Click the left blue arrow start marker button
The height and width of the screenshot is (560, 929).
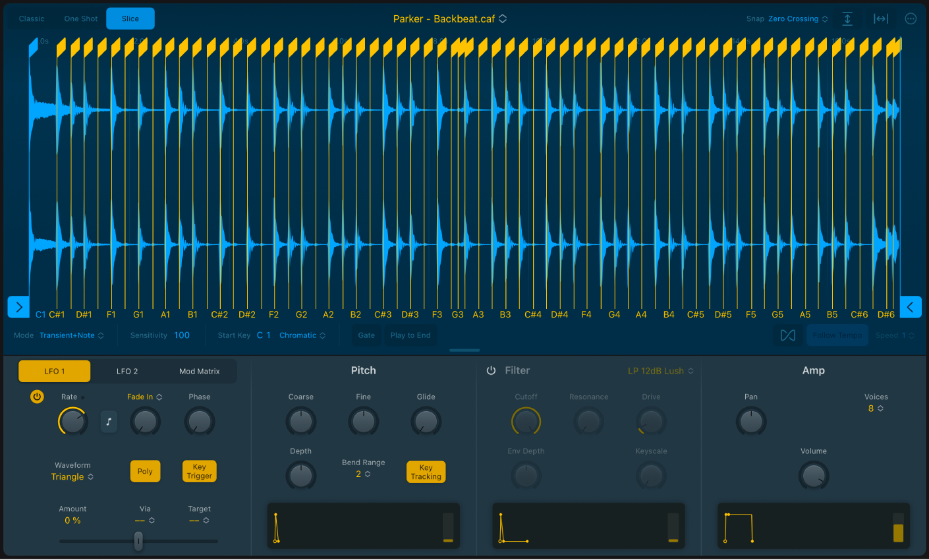click(x=18, y=307)
